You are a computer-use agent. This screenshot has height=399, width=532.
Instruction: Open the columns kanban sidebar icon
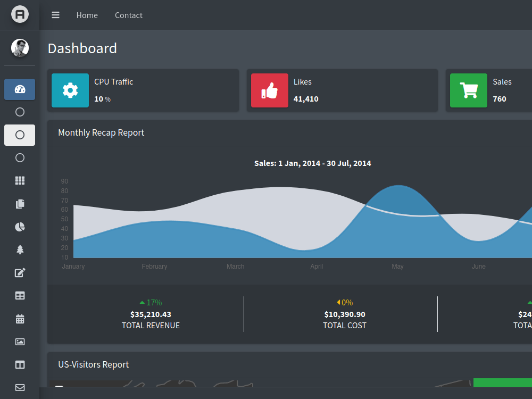20,365
